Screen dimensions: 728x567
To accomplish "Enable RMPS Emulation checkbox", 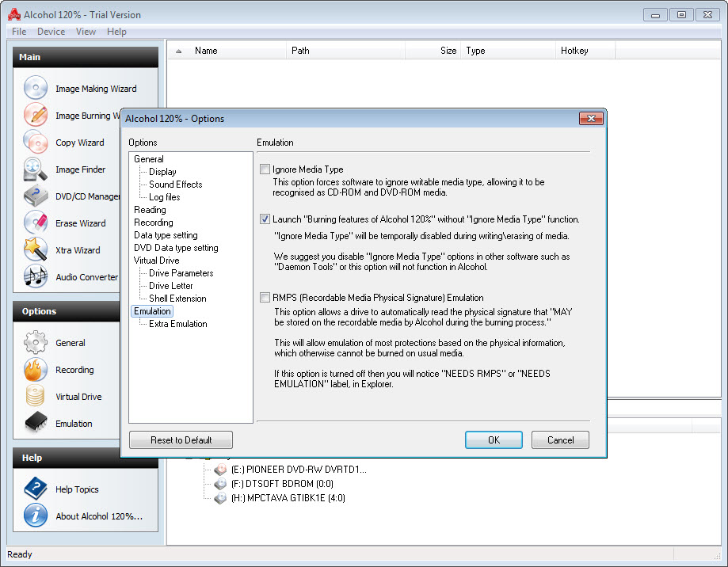I will point(265,298).
